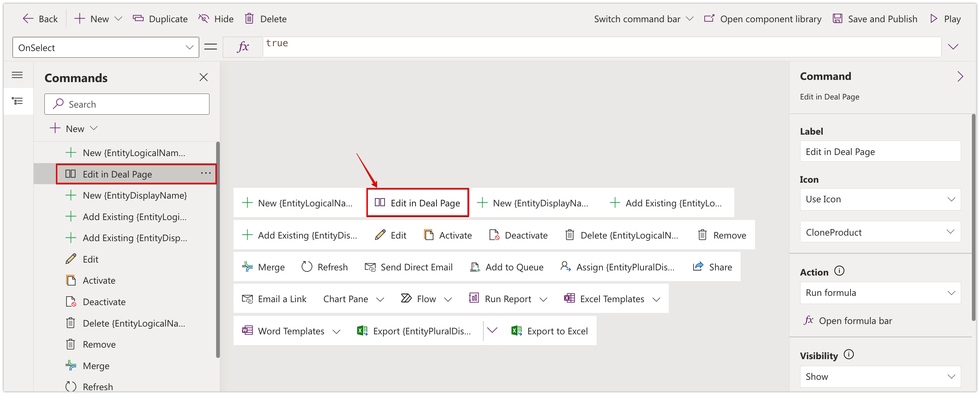Click the Delete trash icon in the top toolbar
This screenshot has width=980, height=395.
249,18
